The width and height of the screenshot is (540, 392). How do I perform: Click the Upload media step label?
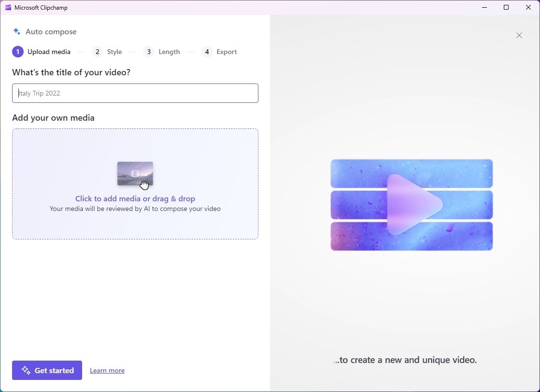coord(49,52)
